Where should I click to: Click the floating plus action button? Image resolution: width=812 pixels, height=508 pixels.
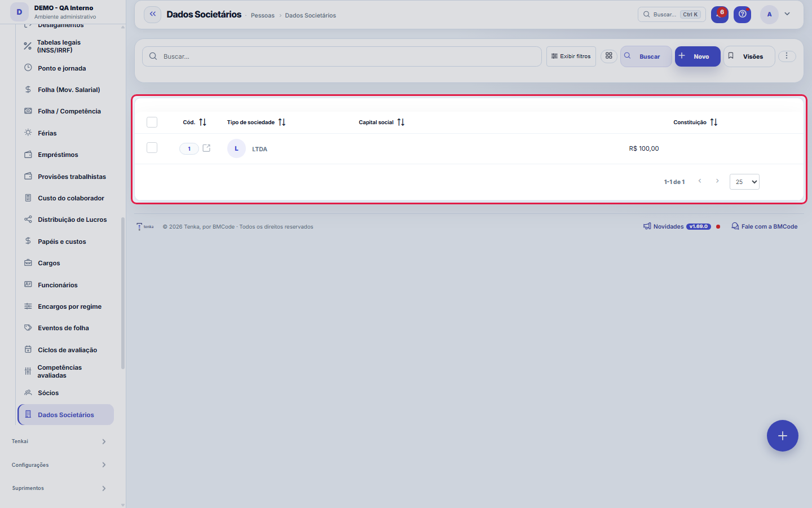click(783, 436)
